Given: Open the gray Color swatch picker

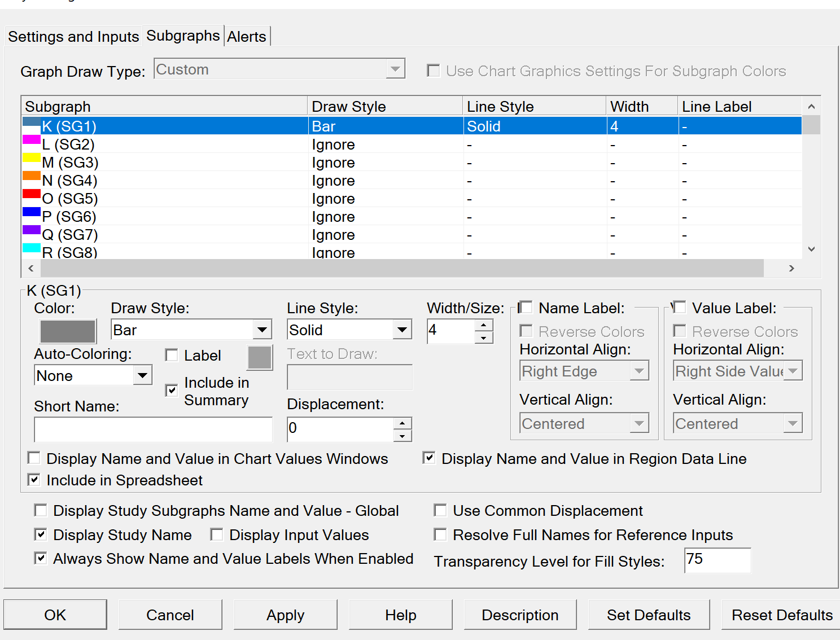Looking at the screenshot, I should 68,331.
